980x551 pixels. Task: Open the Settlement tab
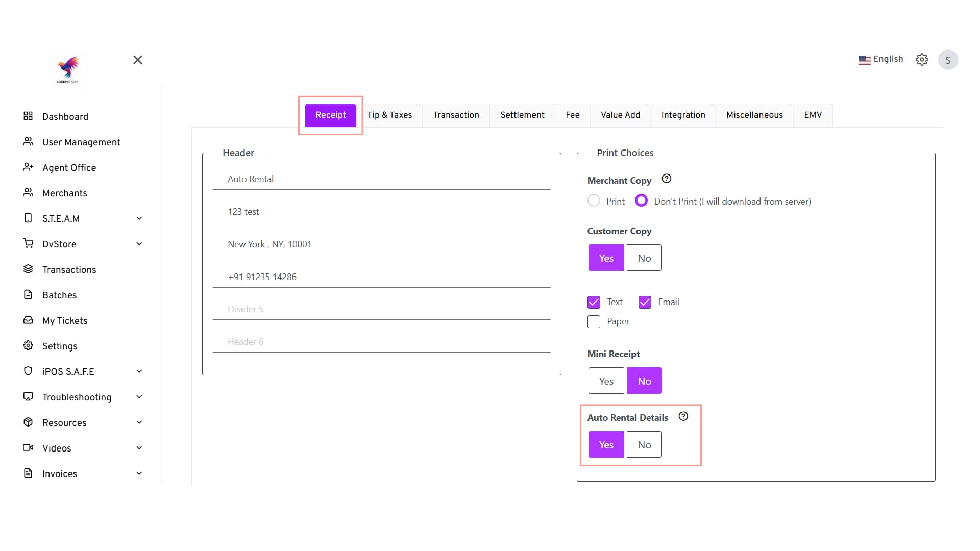522,115
